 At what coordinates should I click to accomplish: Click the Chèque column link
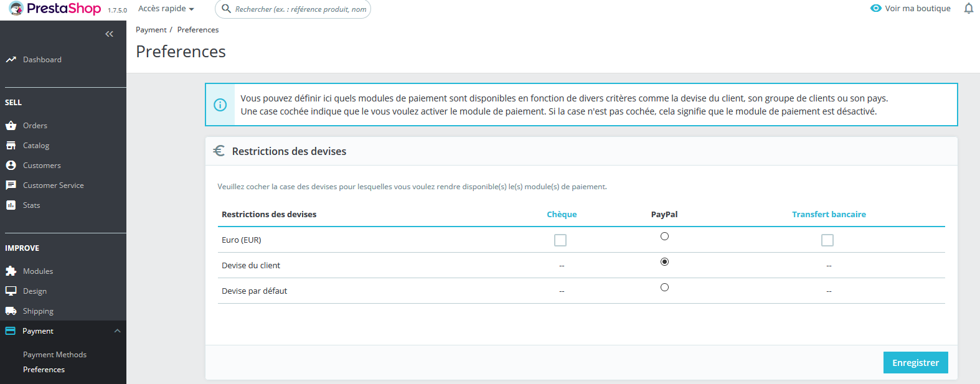pyautogui.click(x=562, y=214)
